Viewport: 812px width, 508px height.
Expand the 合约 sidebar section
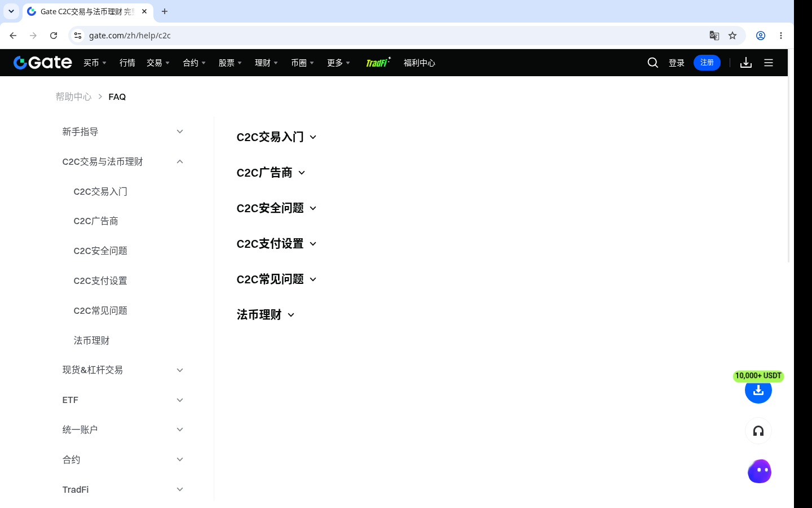[123, 459]
